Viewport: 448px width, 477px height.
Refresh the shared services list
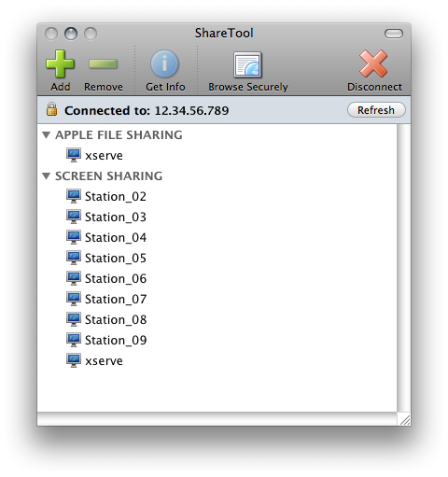pos(376,110)
